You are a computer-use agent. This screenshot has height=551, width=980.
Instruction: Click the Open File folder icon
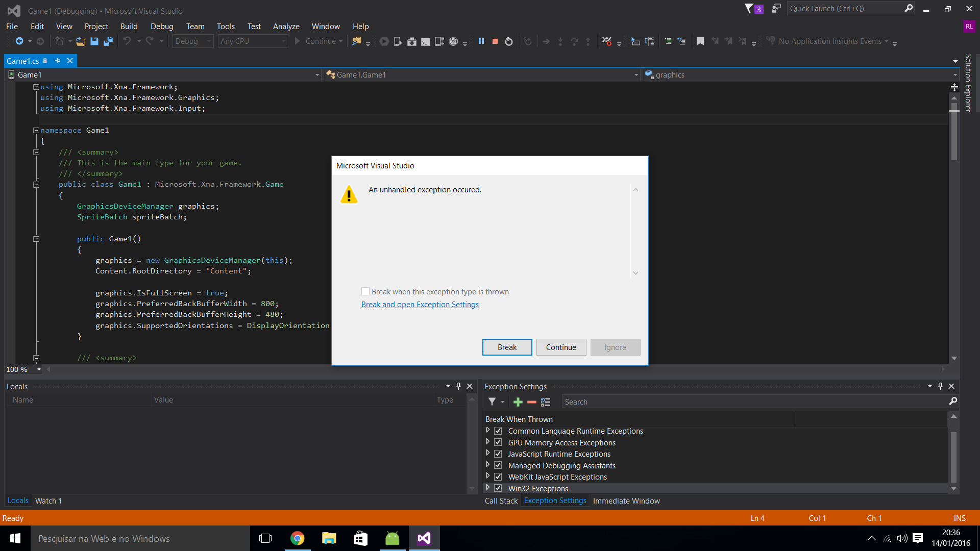[81, 41]
